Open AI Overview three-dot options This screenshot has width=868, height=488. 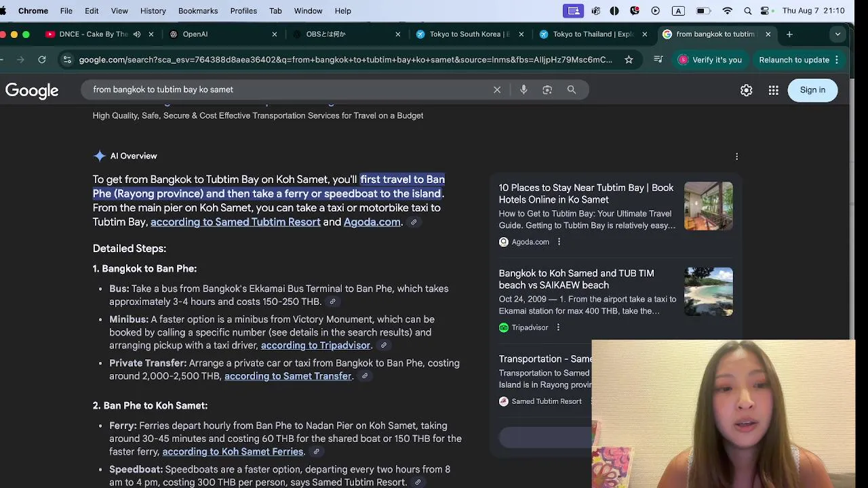(x=736, y=157)
